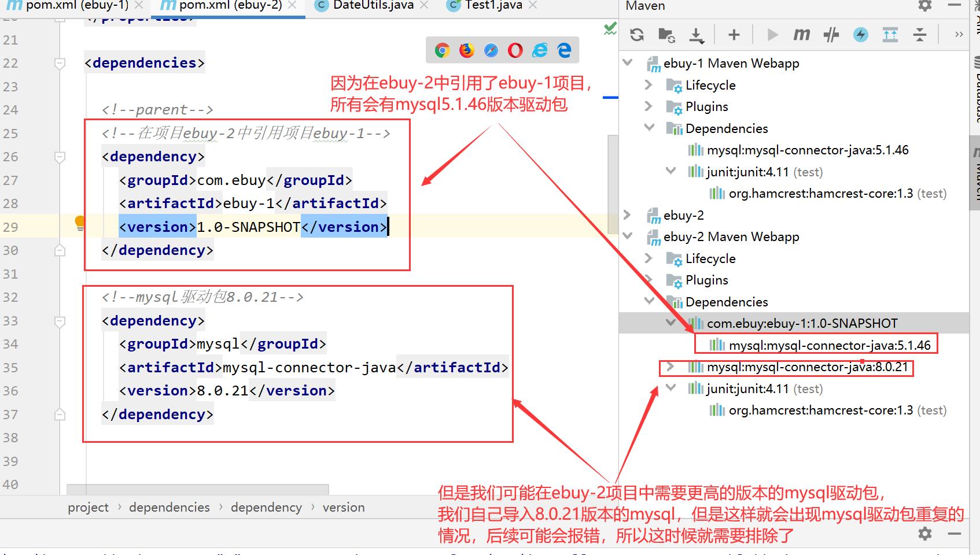Image resolution: width=980 pixels, height=555 pixels.
Task: Click 'version' breadcrumb segment
Action: click(344, 507)
